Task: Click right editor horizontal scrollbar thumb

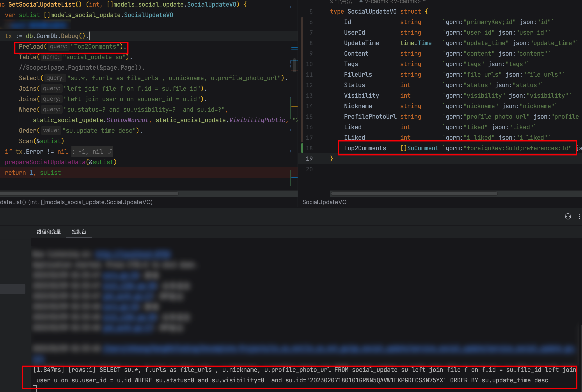Action: [414, 194]
